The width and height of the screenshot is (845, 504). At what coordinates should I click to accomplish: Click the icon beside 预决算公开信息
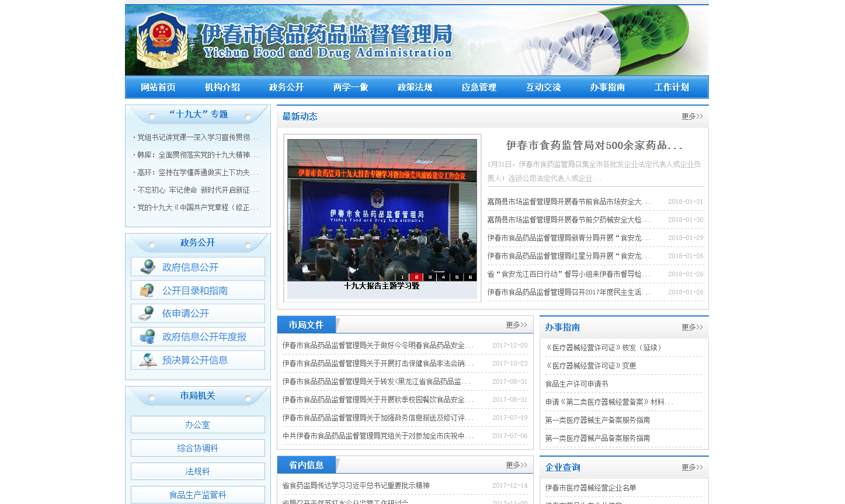[x=148, y=360]
